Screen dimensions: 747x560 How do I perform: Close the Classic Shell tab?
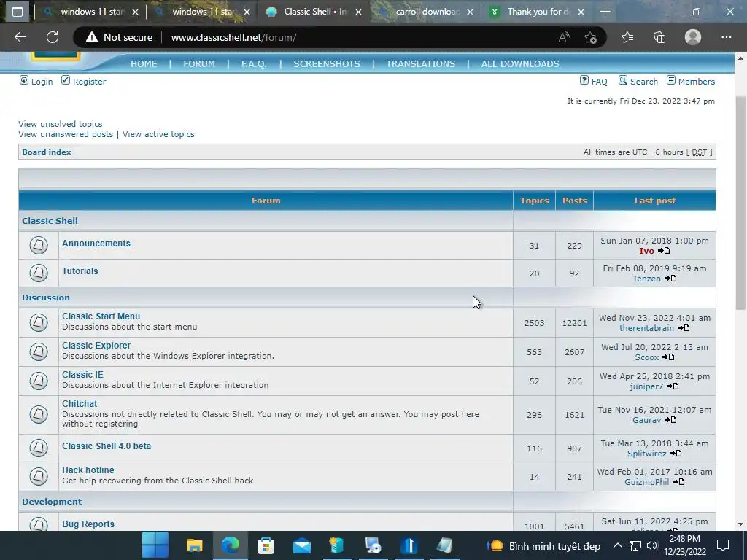(358, 12)
